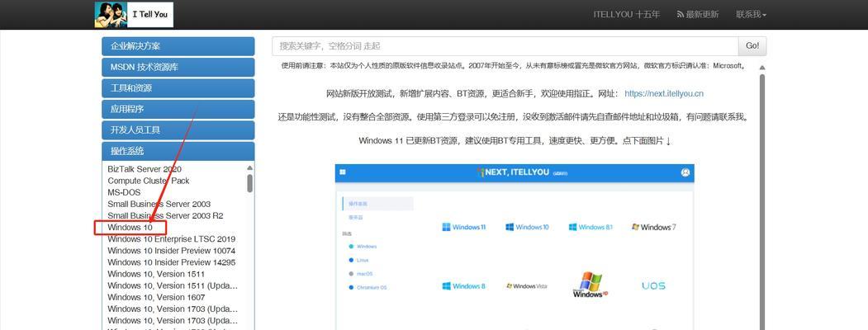Open the 最新更新 feed link
This screenshot has width=868, height=330.
click(698, 15)
